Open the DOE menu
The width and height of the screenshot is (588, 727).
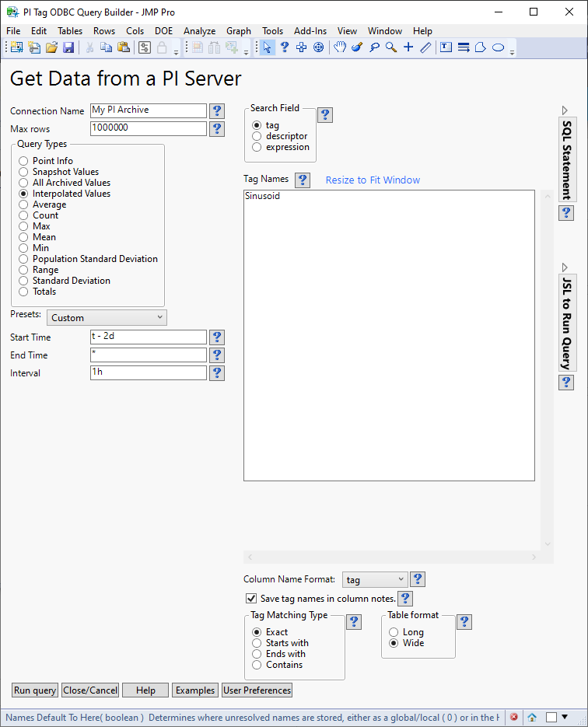[x=163, y=30]
